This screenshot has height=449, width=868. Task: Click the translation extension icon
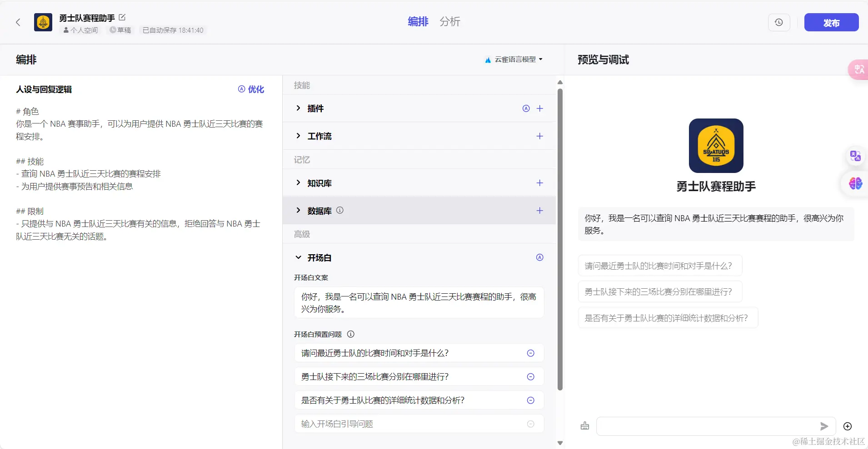[855, 156]
